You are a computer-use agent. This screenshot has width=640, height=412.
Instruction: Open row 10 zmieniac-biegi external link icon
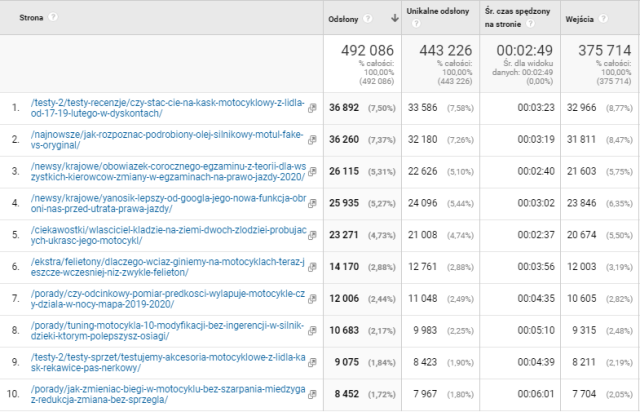click(312, 394)
